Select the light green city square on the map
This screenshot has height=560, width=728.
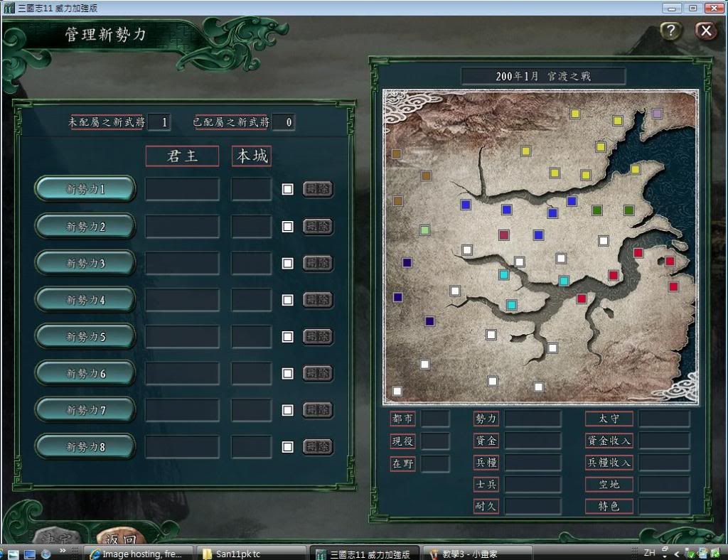[424, 230]
